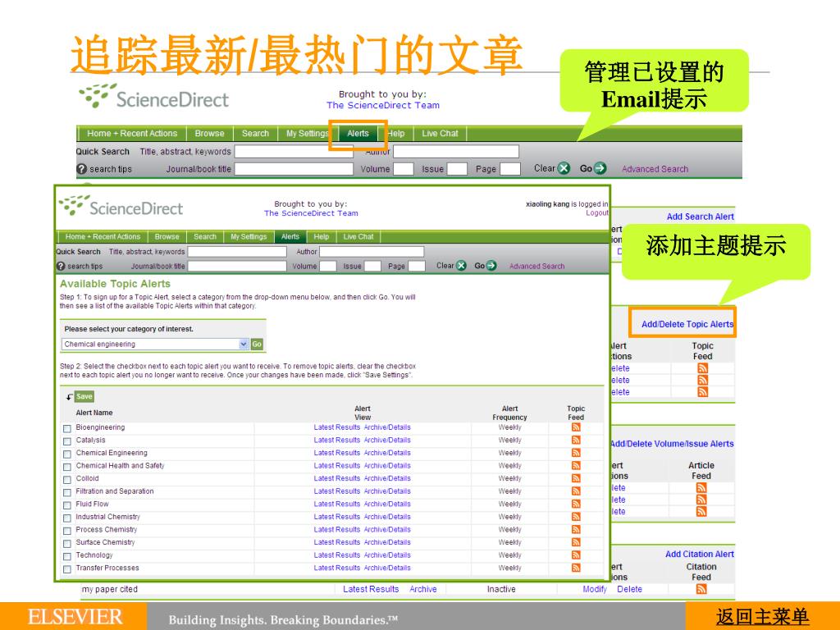Click the Author input field in the front window
The width and height of the screenshot is (840, 630).
point(372,251)
